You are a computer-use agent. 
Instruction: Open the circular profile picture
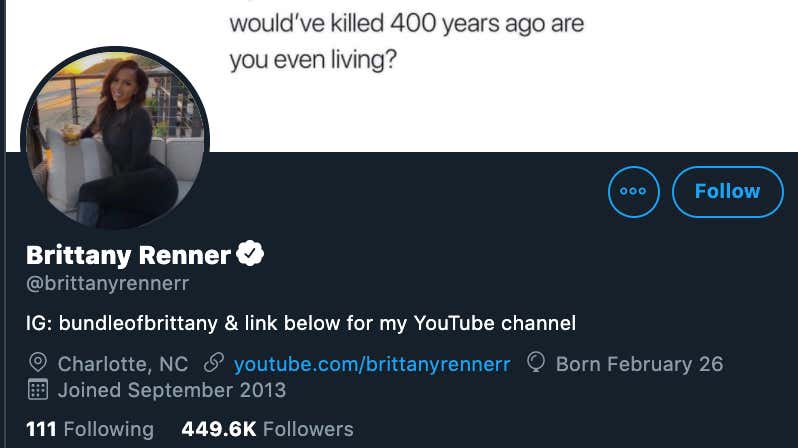pyautogui.click(x=115, y=139)
